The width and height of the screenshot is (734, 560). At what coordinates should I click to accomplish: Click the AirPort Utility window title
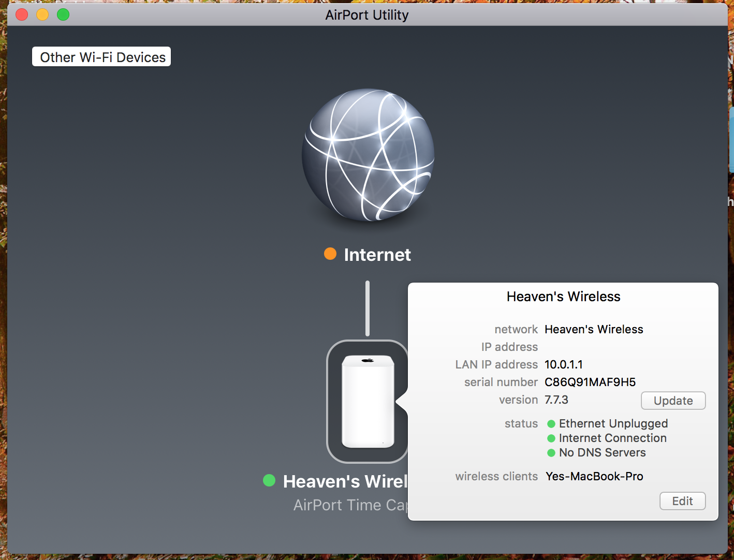coord(367,15)
